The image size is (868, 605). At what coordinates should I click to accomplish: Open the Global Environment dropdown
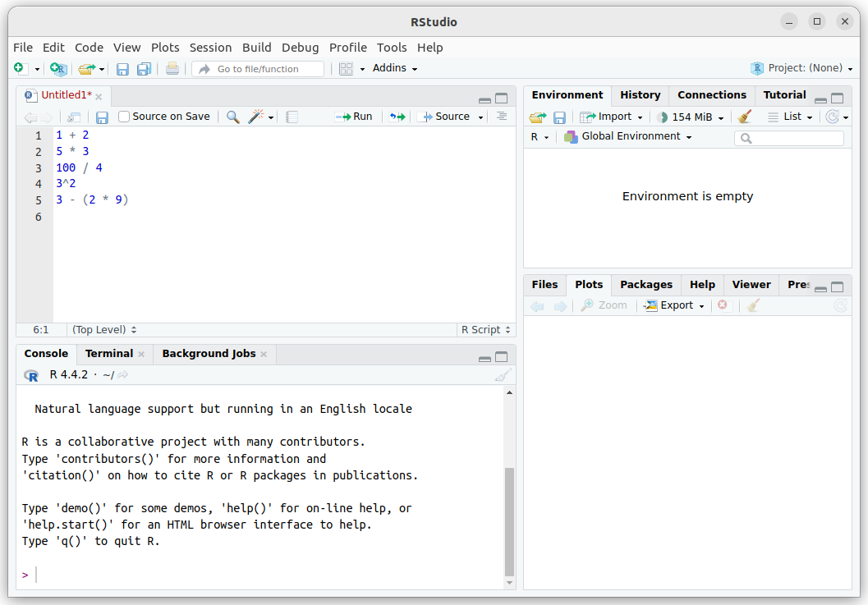point(627,136)
